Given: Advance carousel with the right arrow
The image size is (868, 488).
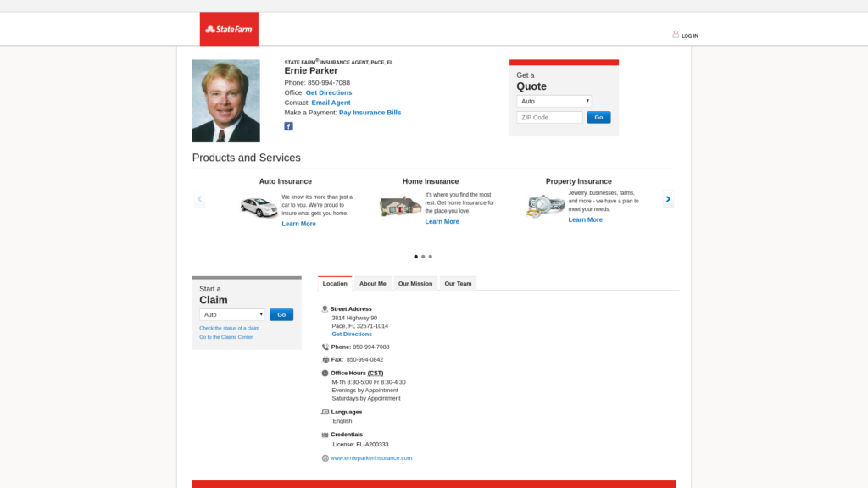Looking at the screenshot, I should (x=668, y=200).
